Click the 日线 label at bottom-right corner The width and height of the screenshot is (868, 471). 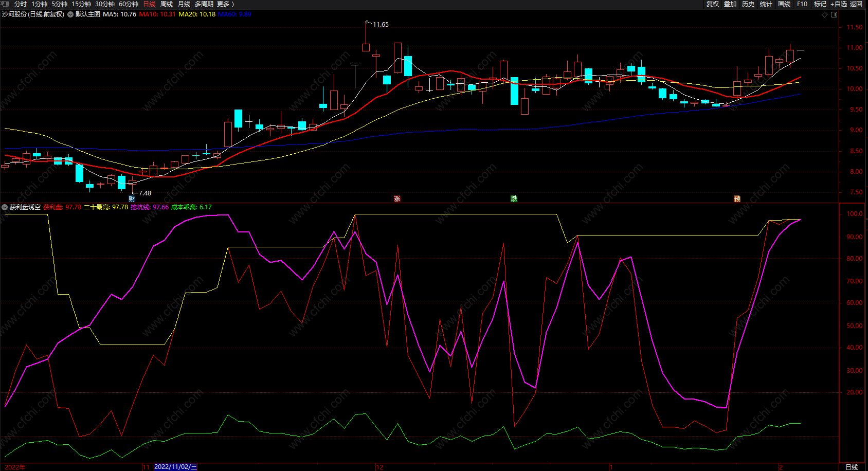pos(852,467)
